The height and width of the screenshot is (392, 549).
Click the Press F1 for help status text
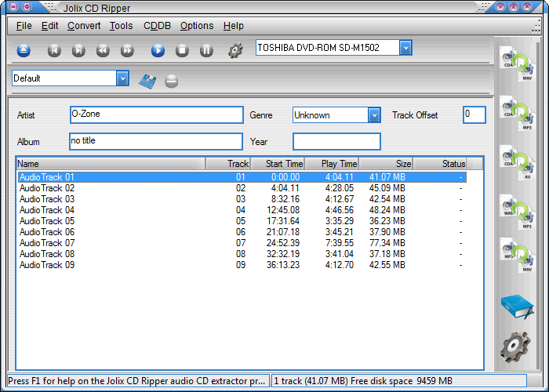[x=136, y=381]
